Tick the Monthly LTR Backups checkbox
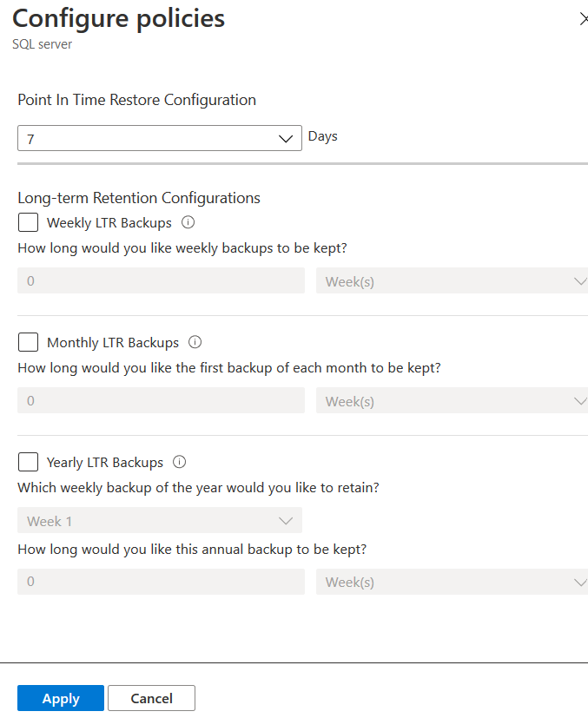588x718 pixels. [x=28, y=342]
